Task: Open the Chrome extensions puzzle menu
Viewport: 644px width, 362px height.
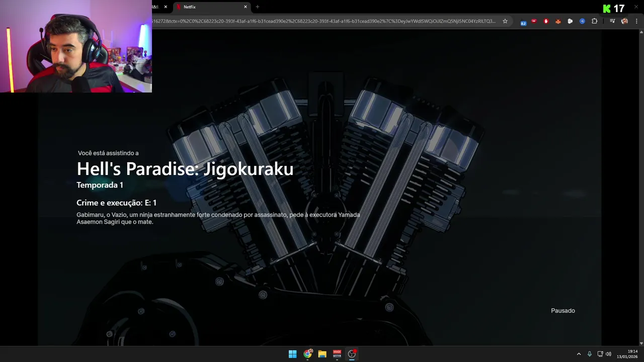Action: (x=595, y=21)
